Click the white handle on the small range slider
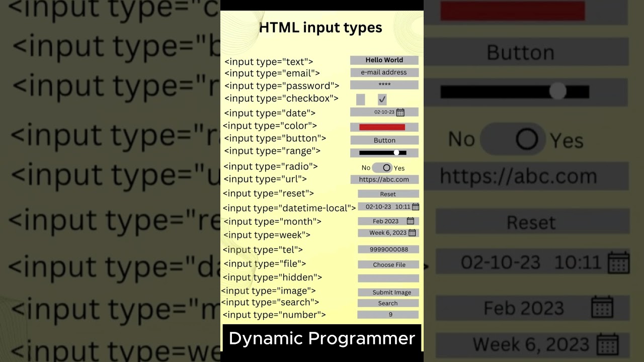 pos(396,152)
